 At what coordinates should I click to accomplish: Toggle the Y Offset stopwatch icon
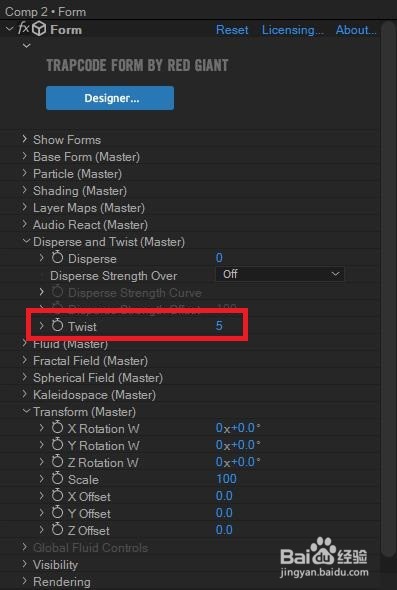click(x=57, y=512)
